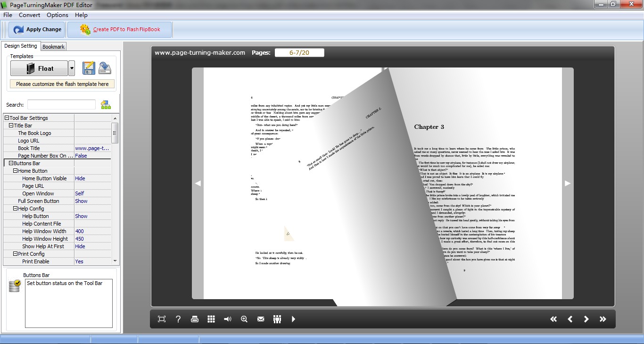Click the zoom in magnifier icon
The height and width of the screenshot is (344, 644).
click(x=244, y=319)
